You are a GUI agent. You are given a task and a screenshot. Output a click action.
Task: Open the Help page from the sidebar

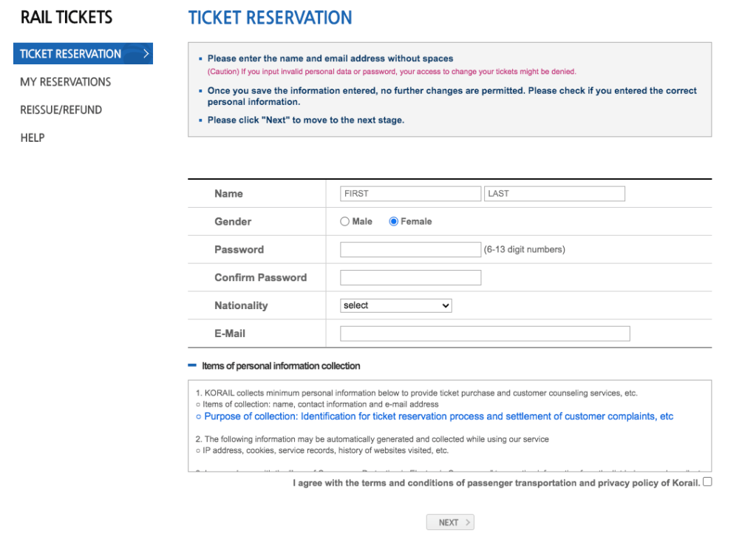[33, 138]
